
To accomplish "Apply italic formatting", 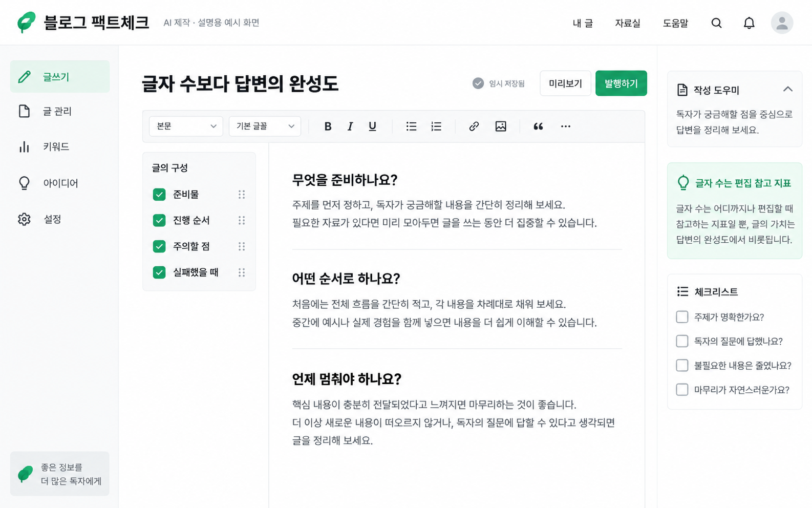I will (x=350, y=126).
